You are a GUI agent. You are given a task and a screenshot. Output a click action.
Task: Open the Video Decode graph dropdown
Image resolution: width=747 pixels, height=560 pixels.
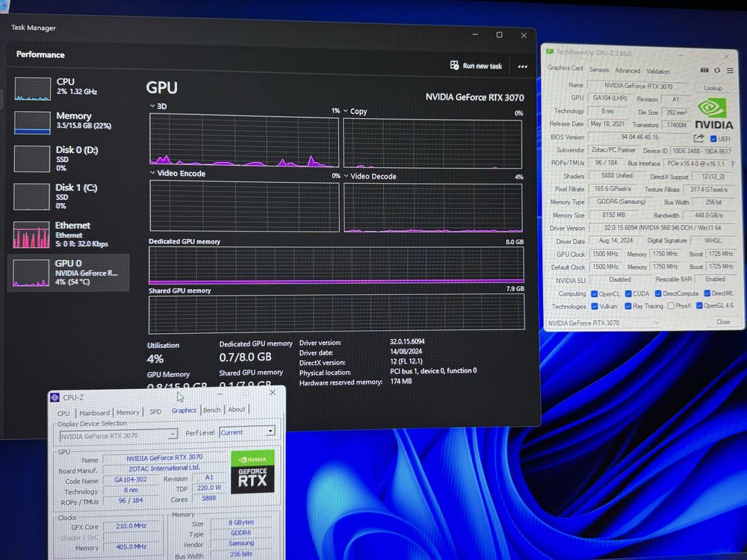(346, 175)
